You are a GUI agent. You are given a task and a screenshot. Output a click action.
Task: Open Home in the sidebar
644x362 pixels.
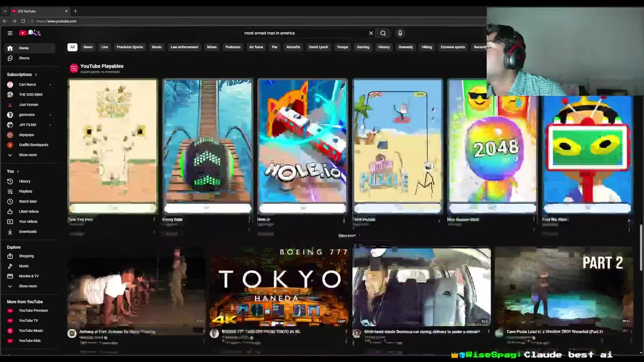point(29,48)
